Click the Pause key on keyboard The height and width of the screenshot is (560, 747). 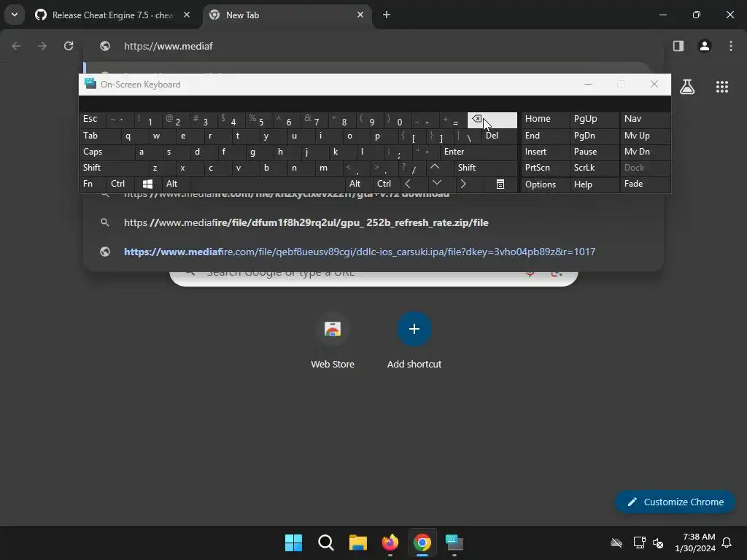point(594,152)
